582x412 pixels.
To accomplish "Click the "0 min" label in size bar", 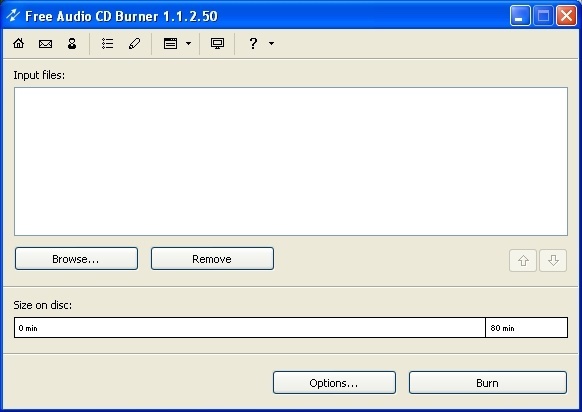I will point(28,328).
